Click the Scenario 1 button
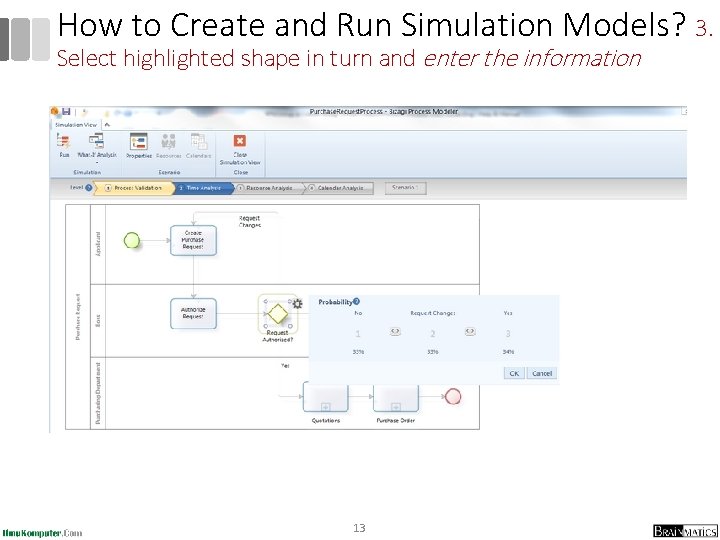This screenshot has width=720, height=540. coord(405,188)
